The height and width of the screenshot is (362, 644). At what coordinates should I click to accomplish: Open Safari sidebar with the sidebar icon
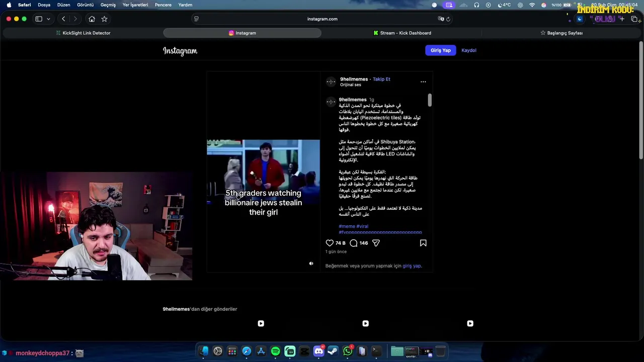pos(39,19)
